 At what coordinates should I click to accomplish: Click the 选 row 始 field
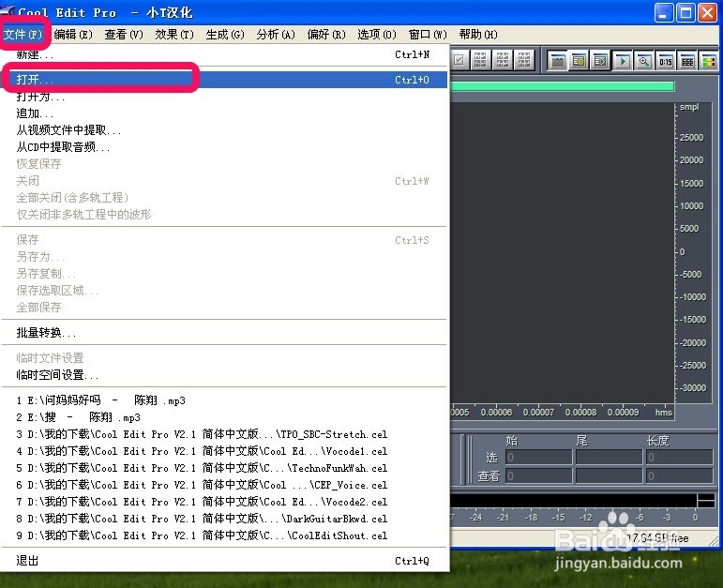[x=538, y=457]
